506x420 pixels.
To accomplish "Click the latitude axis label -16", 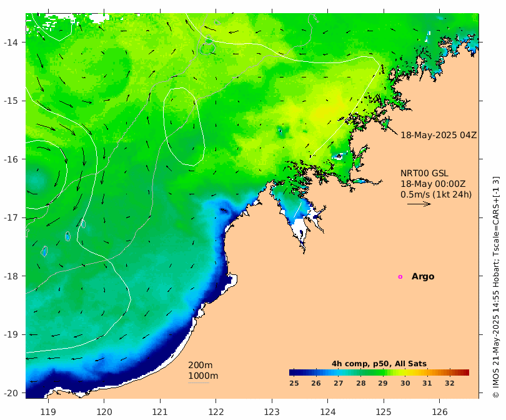I will coord(11,159).
